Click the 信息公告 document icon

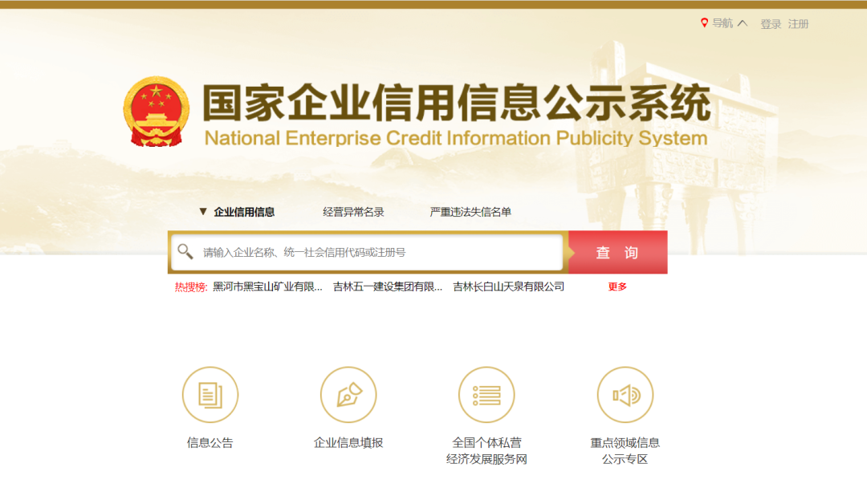point(210,395)
